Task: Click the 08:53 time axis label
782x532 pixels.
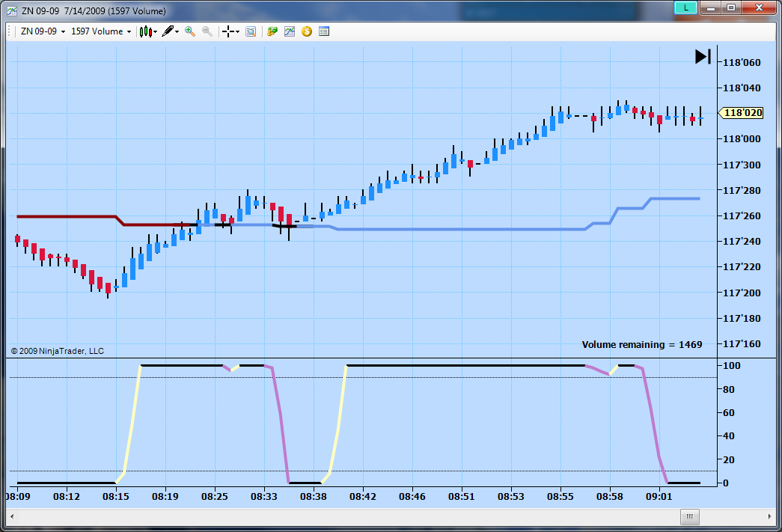Action: click(x=510, y=497)
